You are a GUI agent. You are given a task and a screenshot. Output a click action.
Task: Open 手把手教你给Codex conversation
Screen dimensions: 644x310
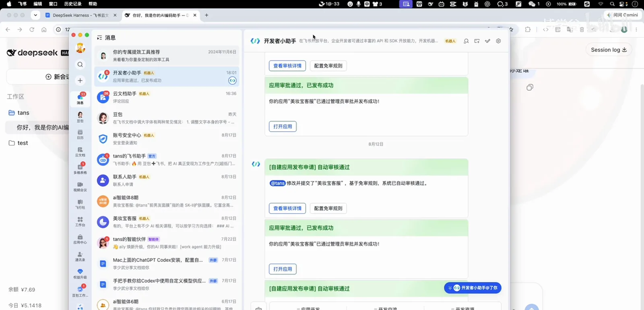pos(167,284)
